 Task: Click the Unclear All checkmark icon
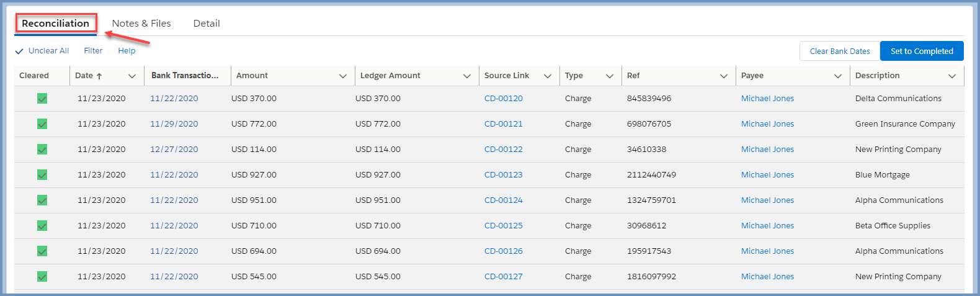click(x=19, y=52)
